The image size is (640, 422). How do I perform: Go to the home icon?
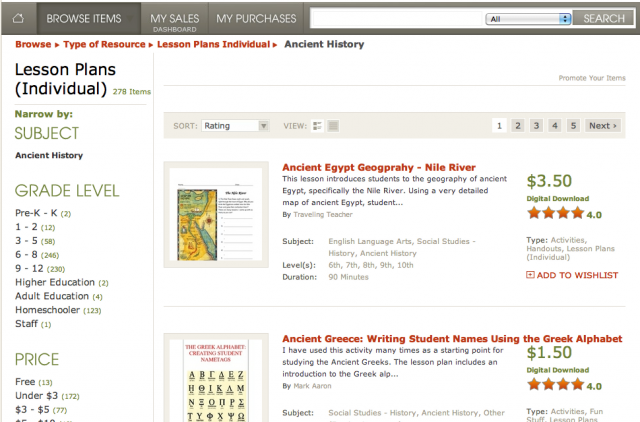[18, 18]
